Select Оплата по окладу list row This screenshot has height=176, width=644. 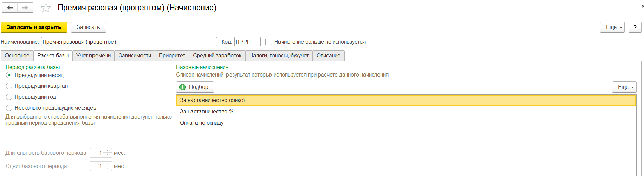201,123
